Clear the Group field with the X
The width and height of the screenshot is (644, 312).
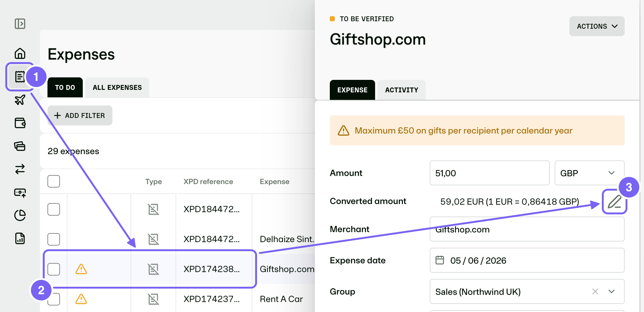[x=595, y=291]
